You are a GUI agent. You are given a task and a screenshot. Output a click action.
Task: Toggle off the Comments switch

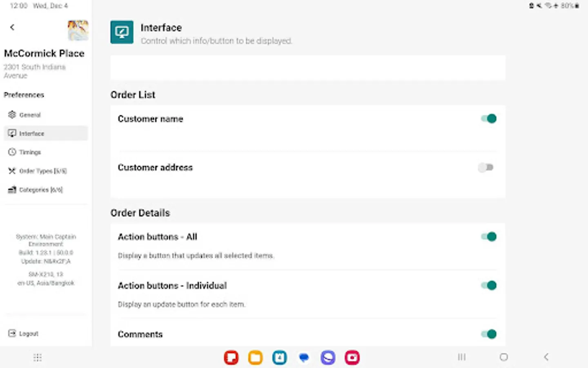coord(488,334)
